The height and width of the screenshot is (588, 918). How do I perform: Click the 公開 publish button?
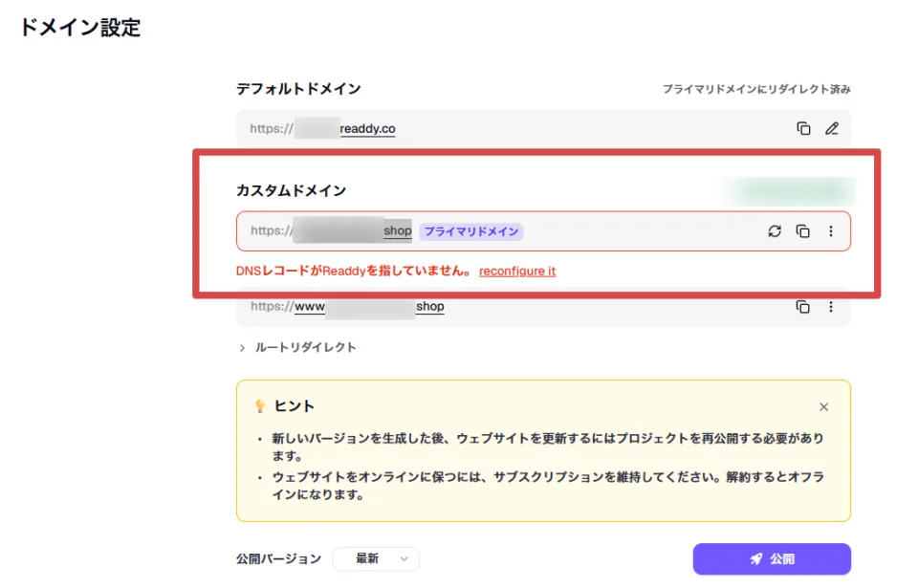tap(772, 558)
